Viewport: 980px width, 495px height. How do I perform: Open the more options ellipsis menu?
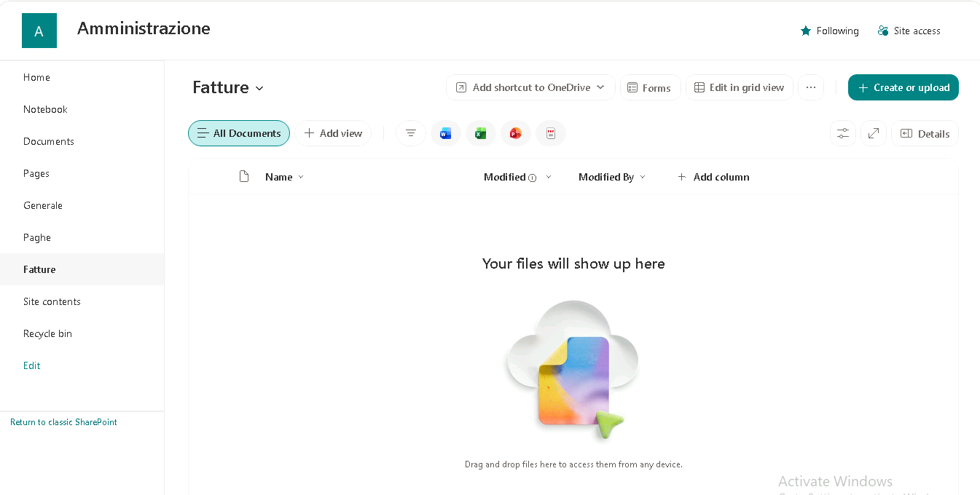point(811,87)
